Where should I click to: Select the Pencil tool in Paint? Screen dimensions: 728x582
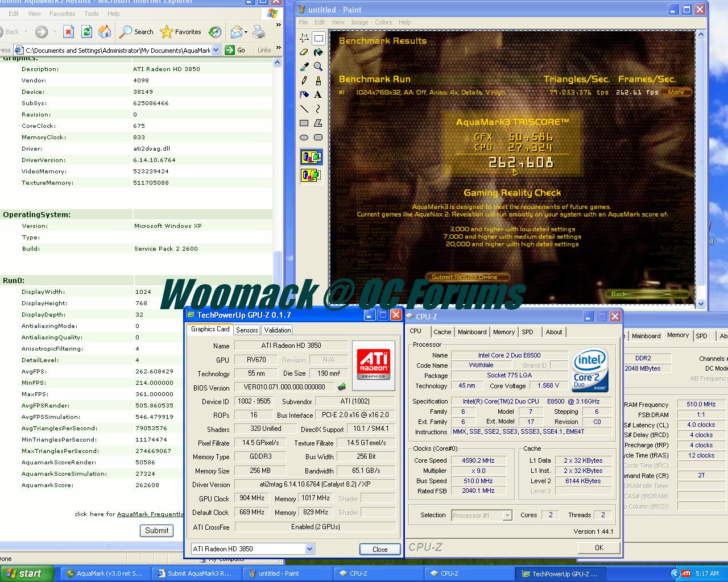304,81
